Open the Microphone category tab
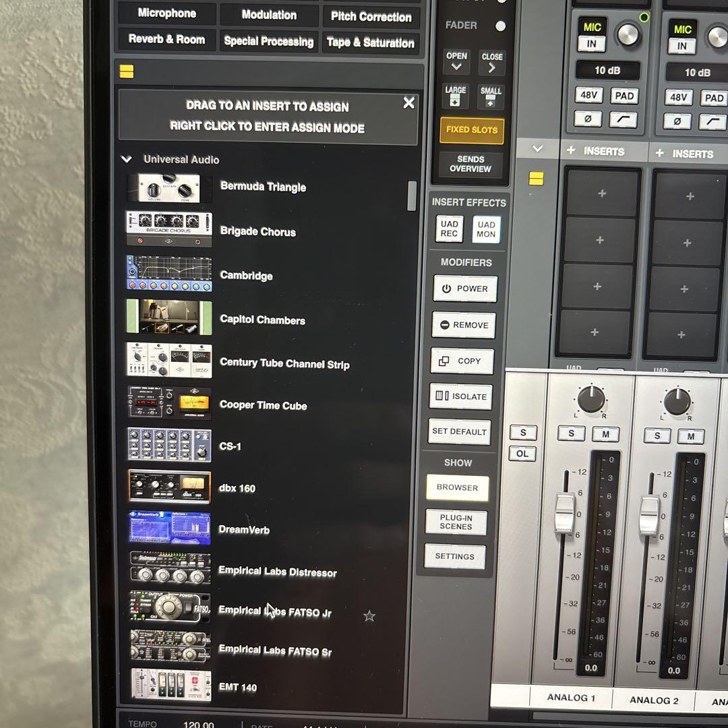 click(167, 13)
